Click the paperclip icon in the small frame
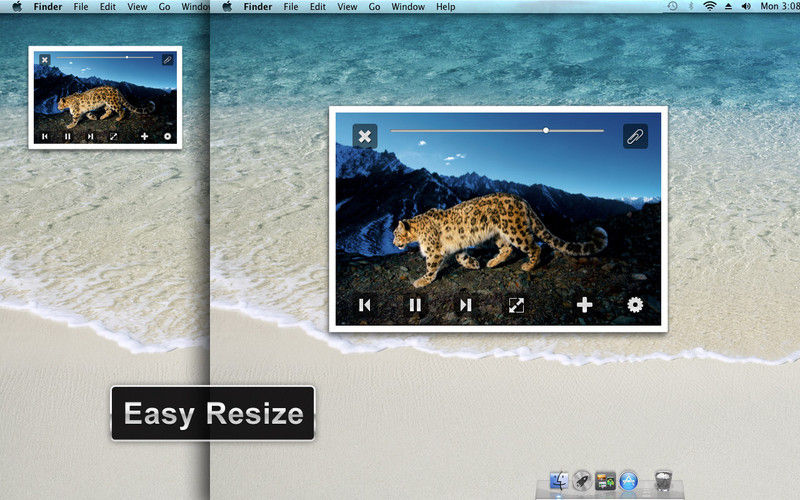The image size is (800, 500). click(x=167, y=60)
